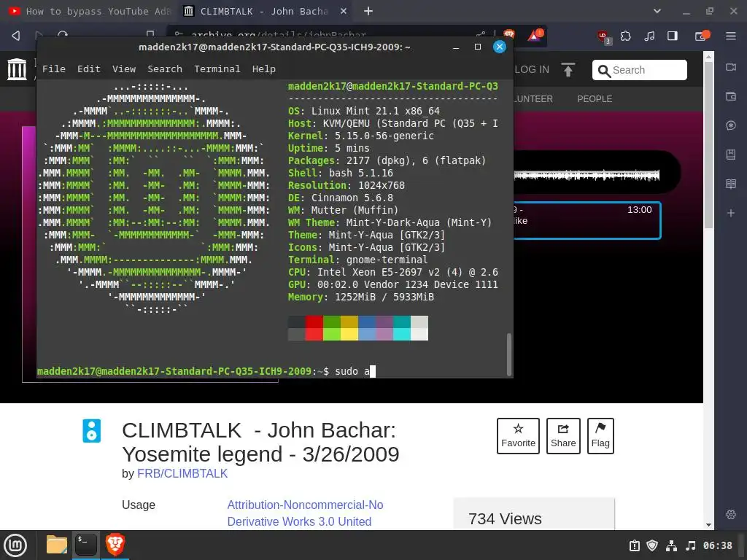Open the FRB/CLIMBTALK uploader link
The height and width of the screenshot is (560, 747).
point(182,474)
